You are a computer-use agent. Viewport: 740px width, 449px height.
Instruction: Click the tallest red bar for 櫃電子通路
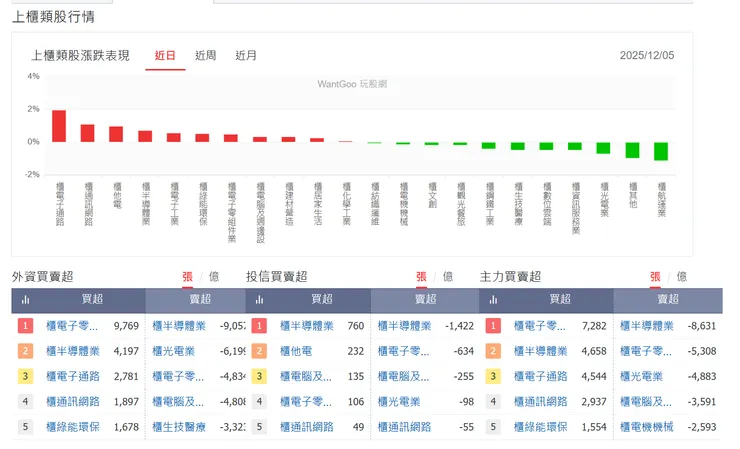pyautogui.click(x=59, y=126)
